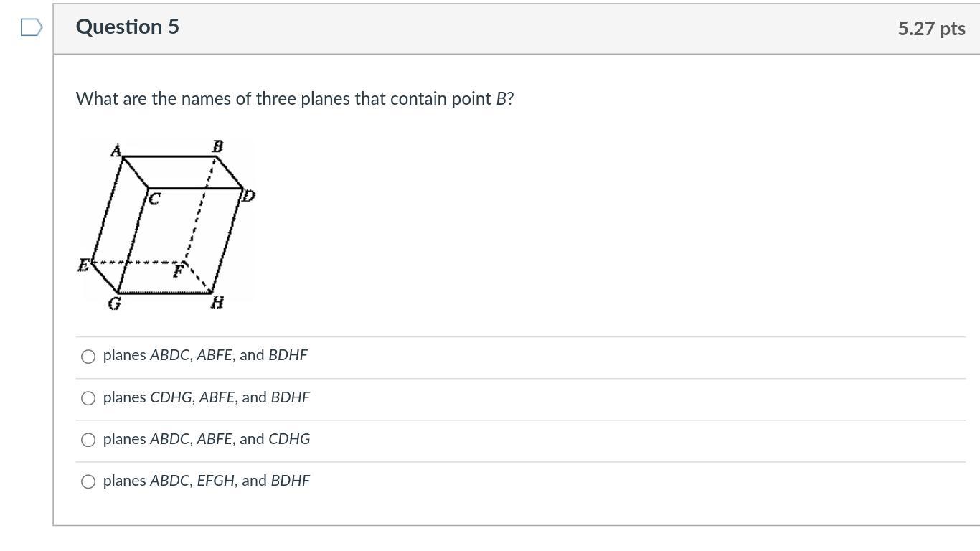Choose radio for planes ABDC, ABFE, and CDHG

pos(88,440)
